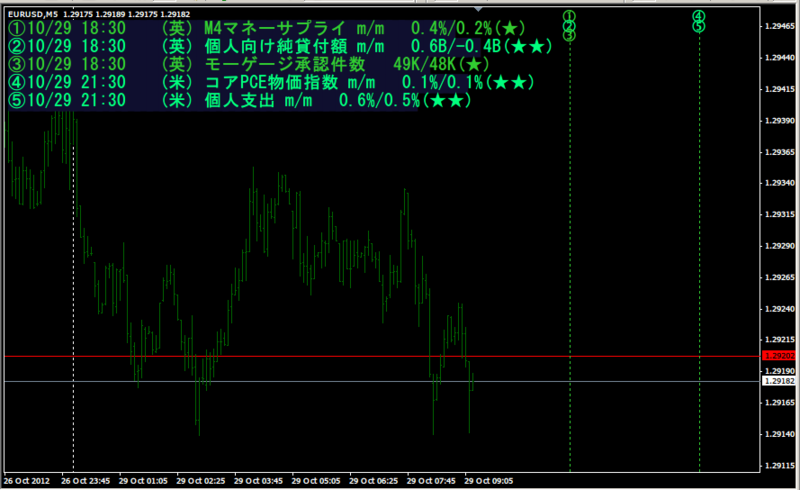
Task: Click price axis label 1.29440
Action: click(780, 58)
